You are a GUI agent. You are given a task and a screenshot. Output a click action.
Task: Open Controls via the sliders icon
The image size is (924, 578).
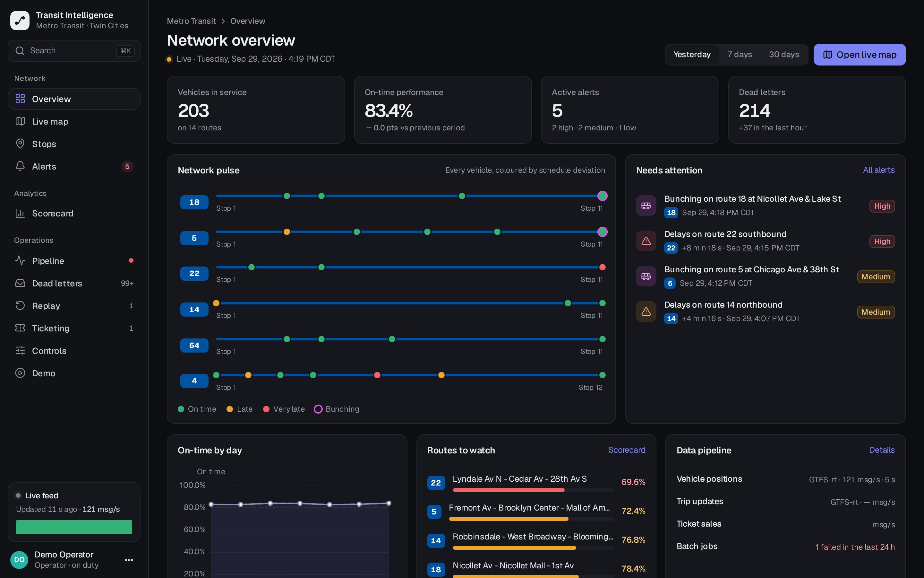click(x=20, y=351)
